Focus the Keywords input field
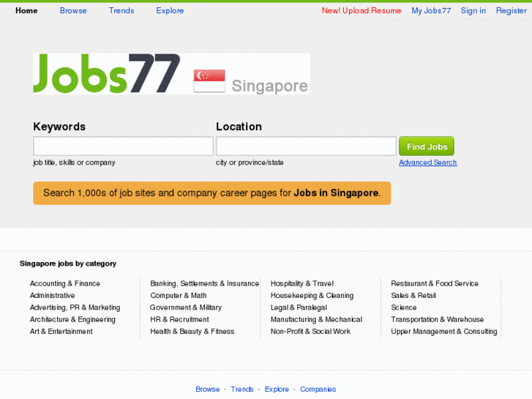This screenshot has height=399, width=532. pyautogui.click(x=123, y=146)
